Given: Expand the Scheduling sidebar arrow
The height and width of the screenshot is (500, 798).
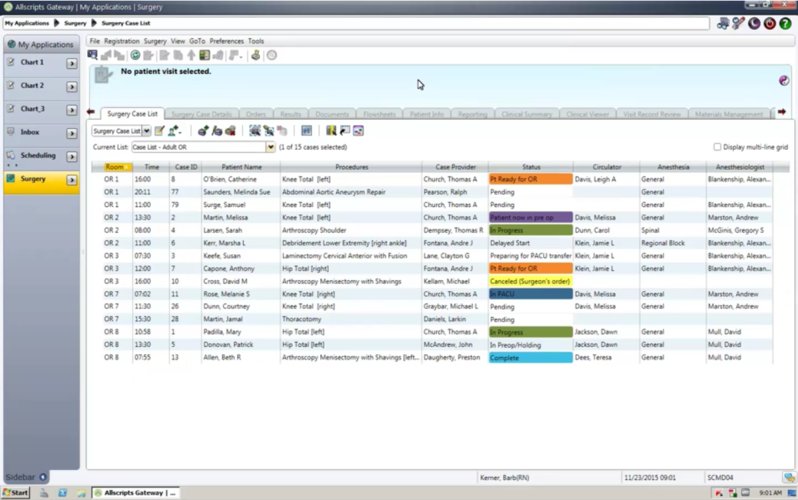Looking at the screenshot, I should click(71, 156).
